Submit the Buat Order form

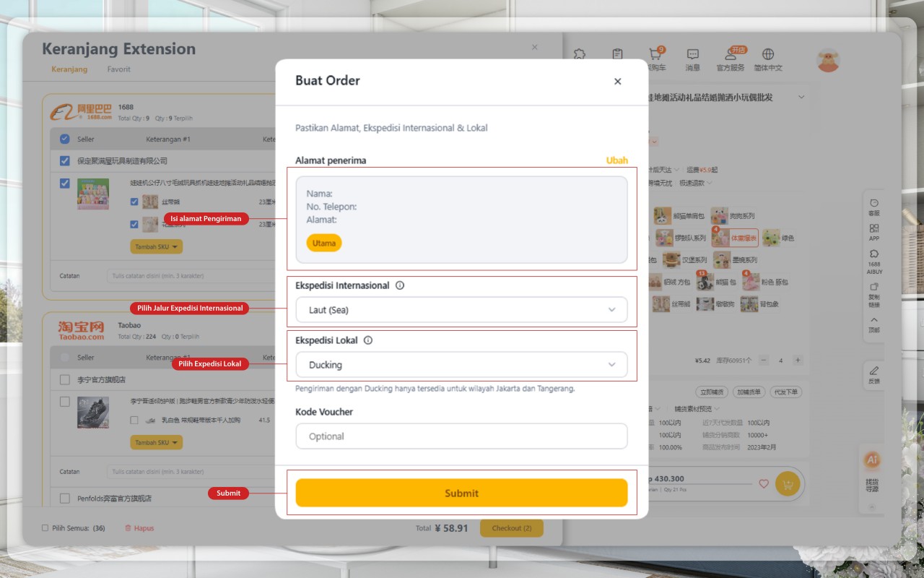pyautogui.click(x=461, y=493)
